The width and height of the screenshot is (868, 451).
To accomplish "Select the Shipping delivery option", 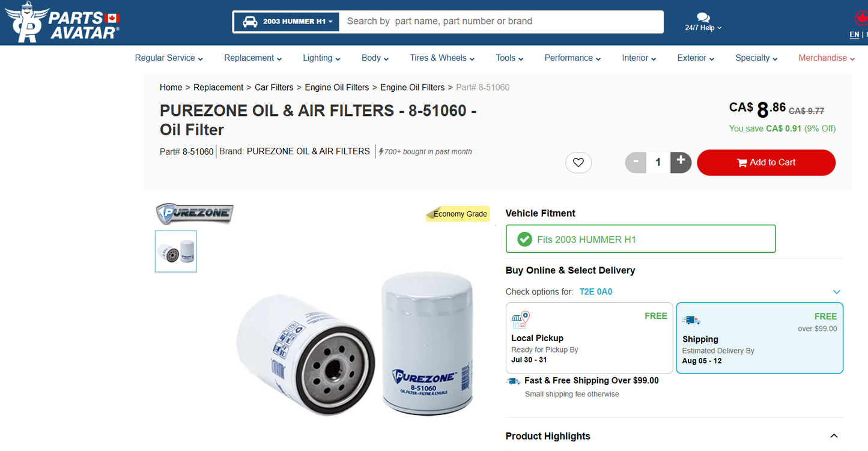I will tap(759, 337).
